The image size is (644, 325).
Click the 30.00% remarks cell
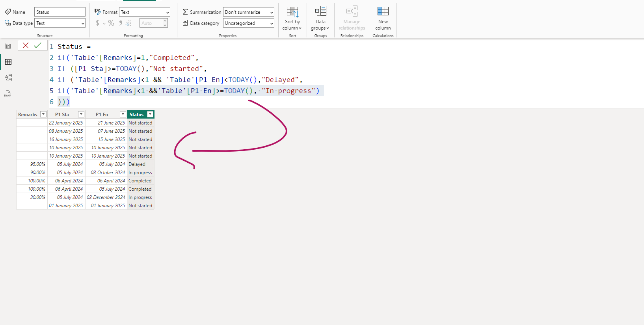[x=32, y=197]
